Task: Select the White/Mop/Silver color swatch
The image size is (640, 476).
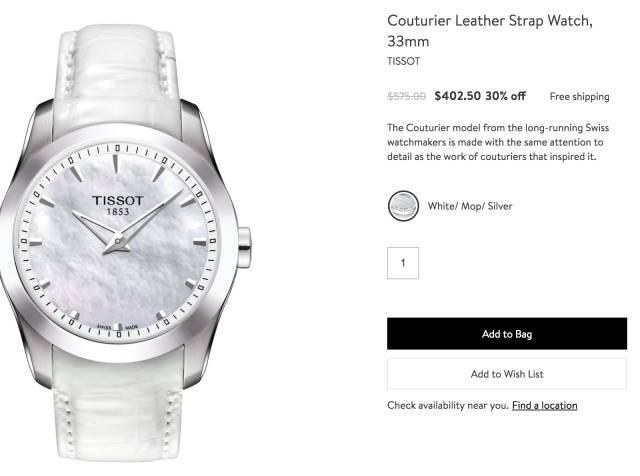Action: 403,206
